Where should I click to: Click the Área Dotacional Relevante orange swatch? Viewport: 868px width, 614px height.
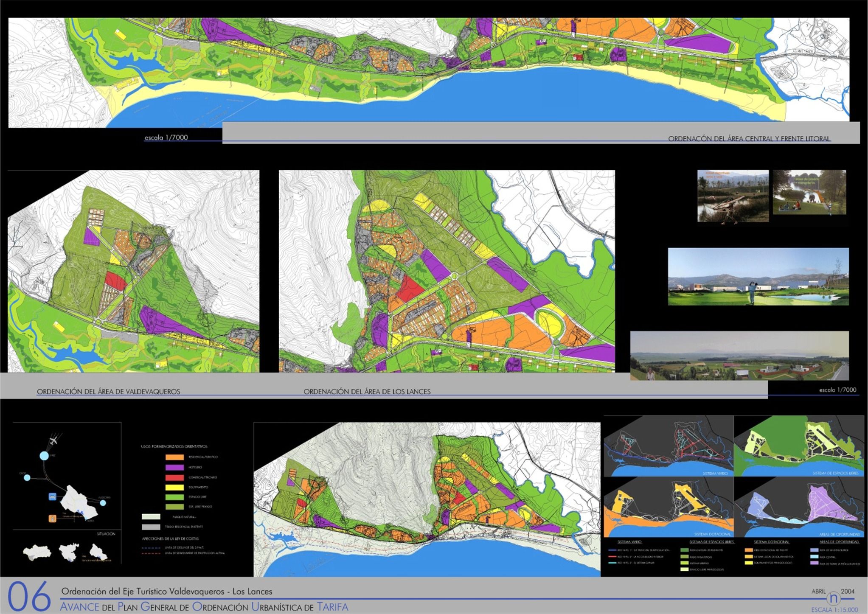click(x=749, y=550)
